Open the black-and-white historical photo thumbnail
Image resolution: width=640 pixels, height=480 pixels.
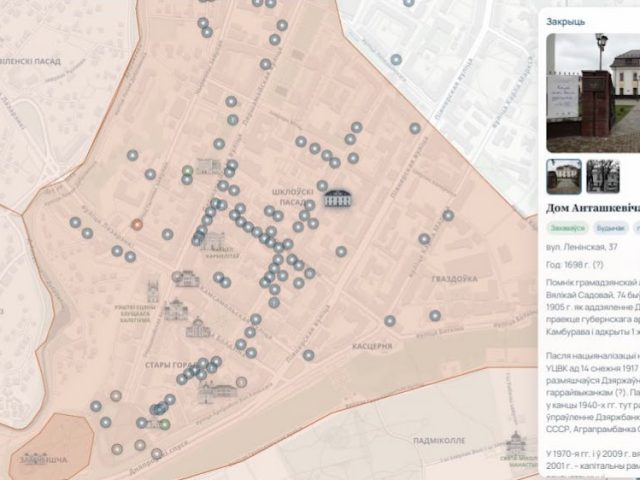point(603,176)
